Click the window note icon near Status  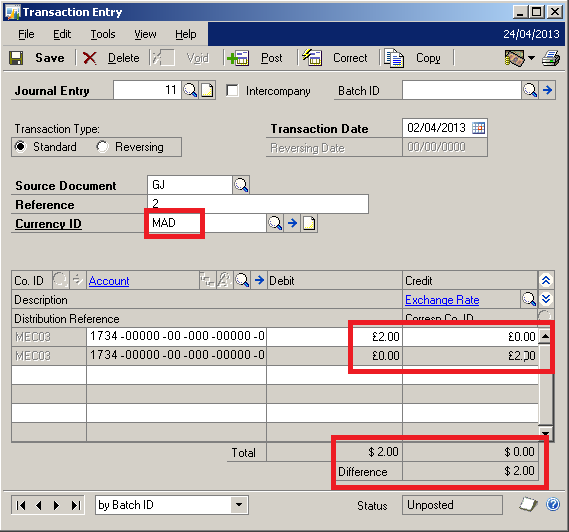[x=528, y=504]
